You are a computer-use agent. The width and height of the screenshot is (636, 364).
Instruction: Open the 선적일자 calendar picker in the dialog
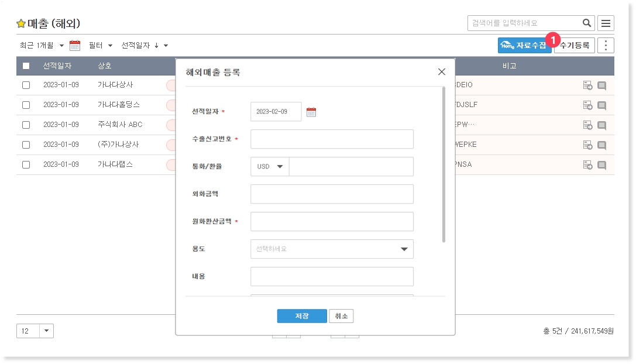coord(311,112)
